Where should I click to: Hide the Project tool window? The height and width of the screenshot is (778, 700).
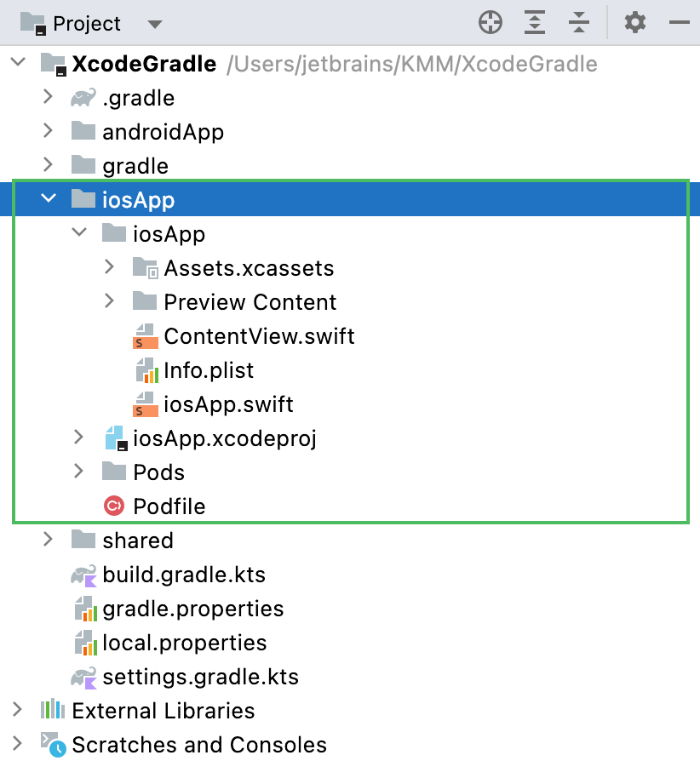[679, 23]
